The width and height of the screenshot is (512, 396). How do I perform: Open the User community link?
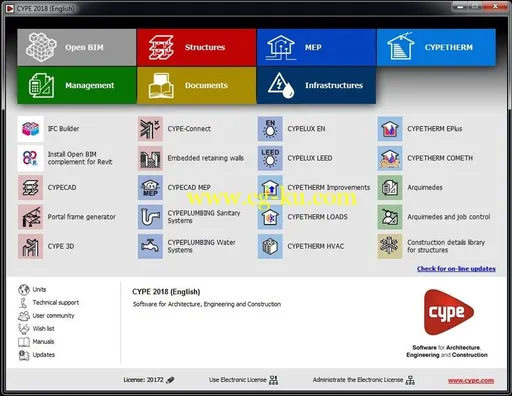(53, 316)
